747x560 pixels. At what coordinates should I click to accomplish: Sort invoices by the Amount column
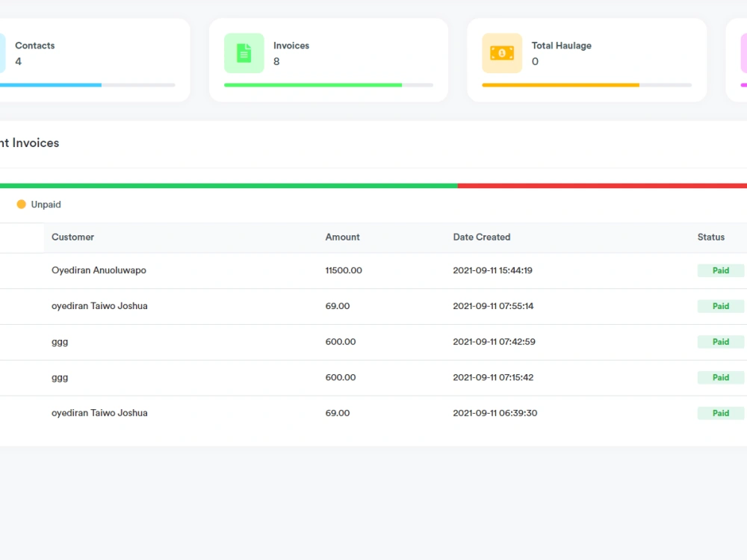(x=342, y=237)
